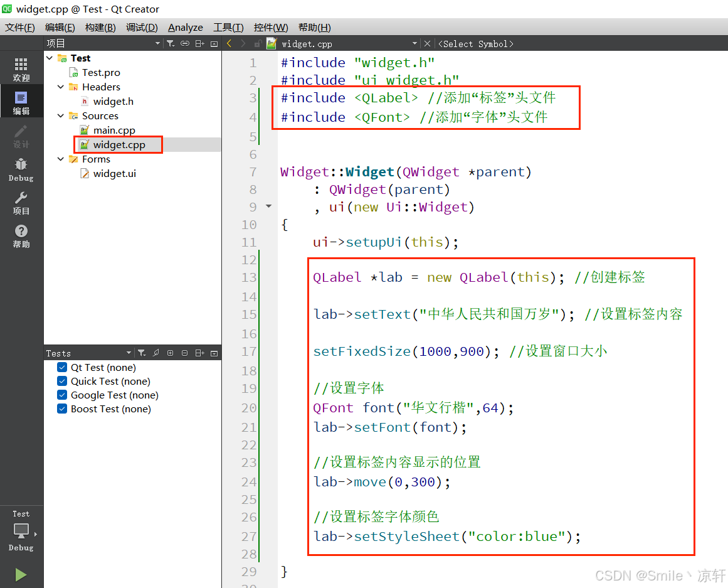
Task: Click the Qt Creator logo in the title bar
Action: point(7,8)
